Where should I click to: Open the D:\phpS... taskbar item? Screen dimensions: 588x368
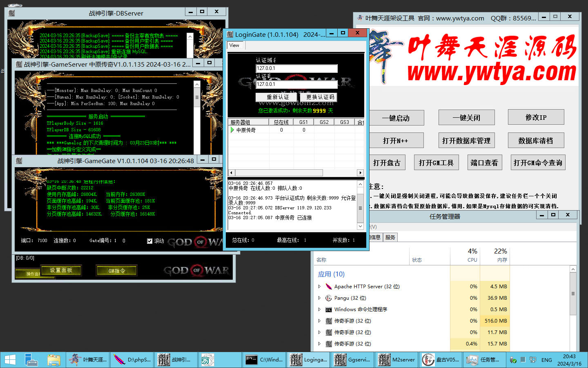click(x=132, y=360)
